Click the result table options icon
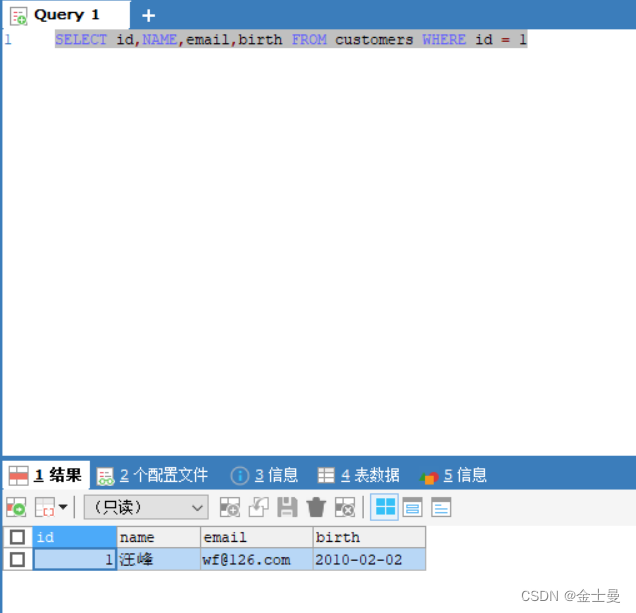636x613 pixels. tap(45, 507)
